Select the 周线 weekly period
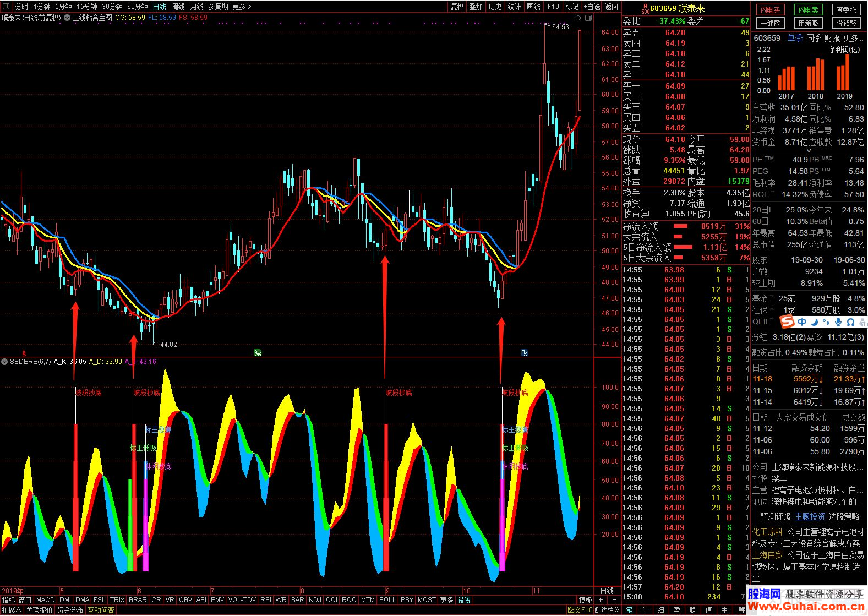 pos(178,7)
